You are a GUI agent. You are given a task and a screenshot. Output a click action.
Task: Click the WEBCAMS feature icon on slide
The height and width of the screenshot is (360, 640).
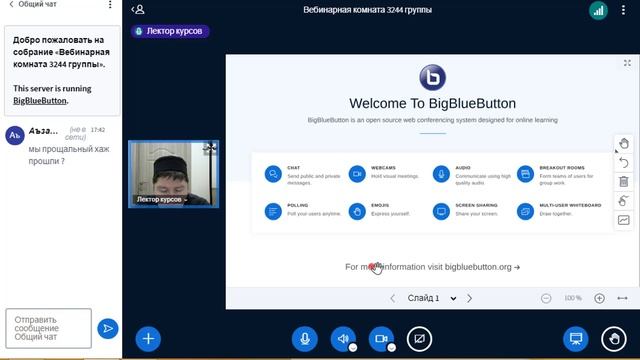click(357, 174)
